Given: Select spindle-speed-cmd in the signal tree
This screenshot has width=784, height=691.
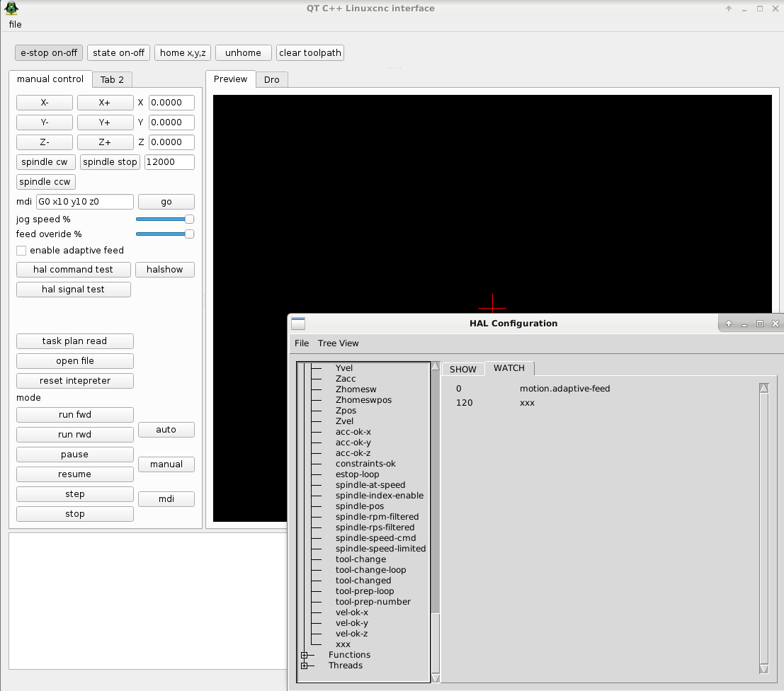Looking at the screenshot, I should 375,538.
